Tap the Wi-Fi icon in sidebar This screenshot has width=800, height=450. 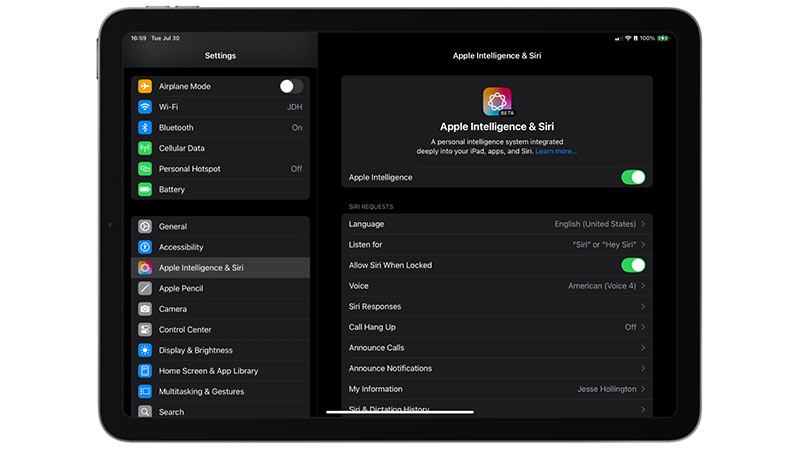[145, 107]
